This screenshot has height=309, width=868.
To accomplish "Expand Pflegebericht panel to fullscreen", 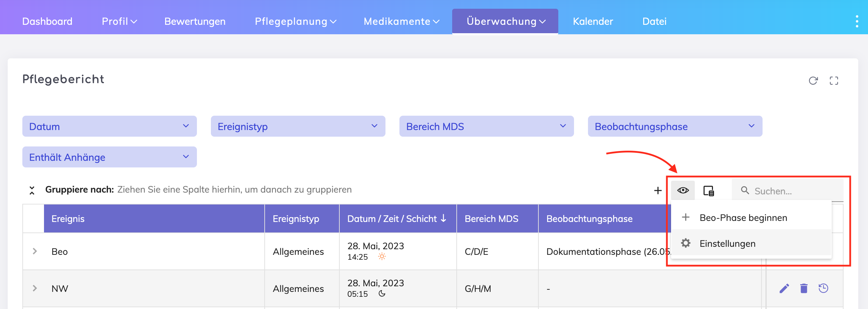I will pos(834,81).
